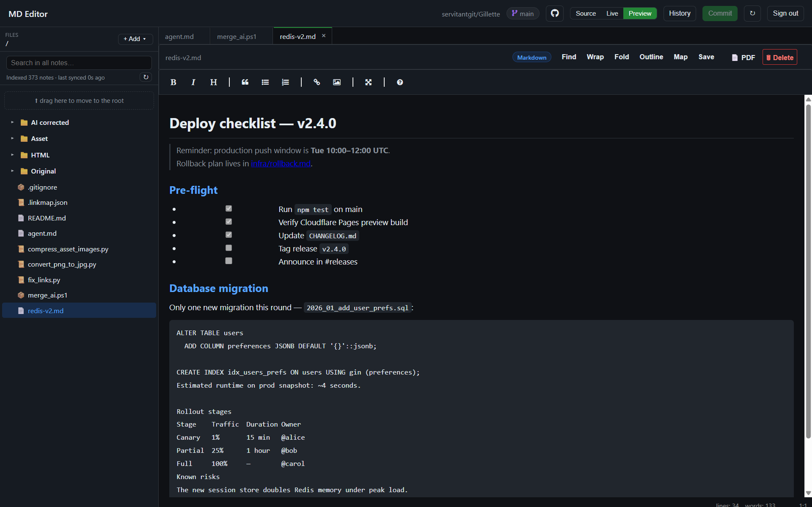Save the current note

[706, 57]
